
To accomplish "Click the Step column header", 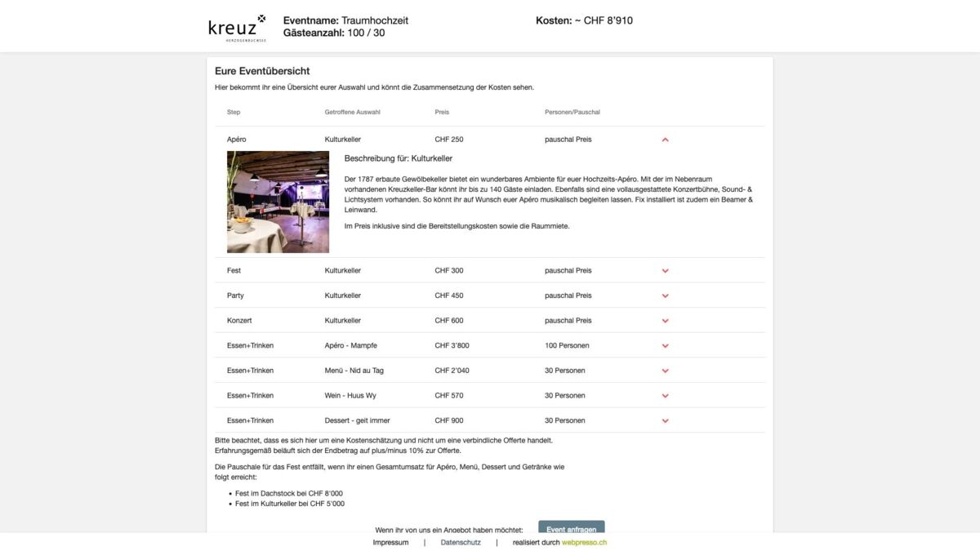I will pyautogui.click(x=233, y=112).
